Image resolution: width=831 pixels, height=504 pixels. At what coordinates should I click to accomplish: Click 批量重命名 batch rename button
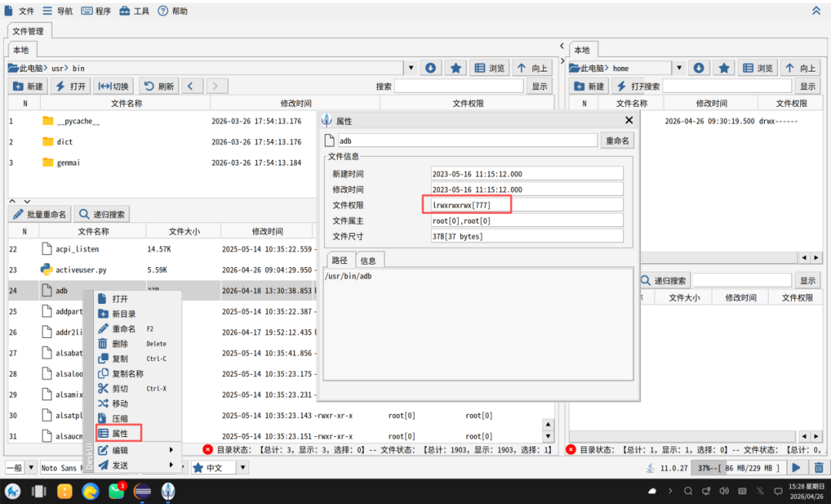[x=40, y=214]
